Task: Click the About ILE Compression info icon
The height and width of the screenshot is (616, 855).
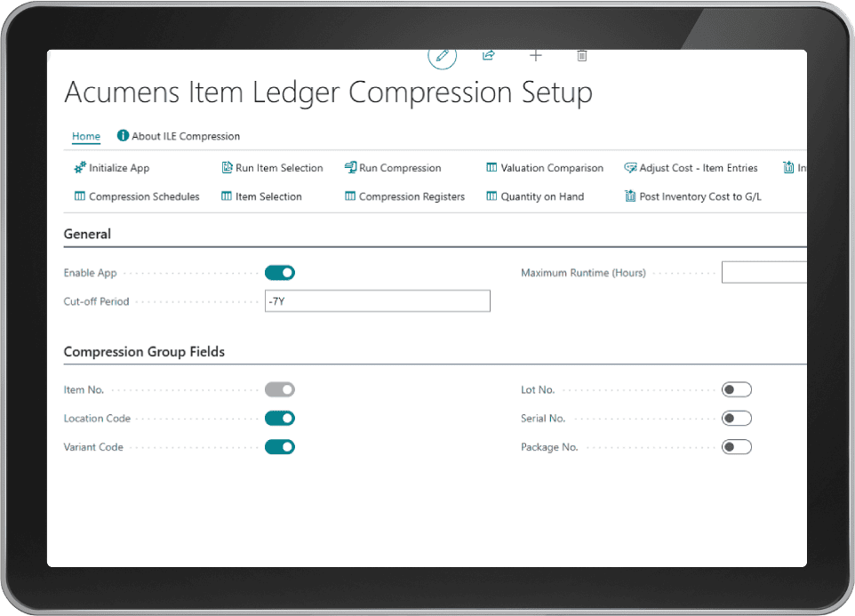Action: pos(123,135)
